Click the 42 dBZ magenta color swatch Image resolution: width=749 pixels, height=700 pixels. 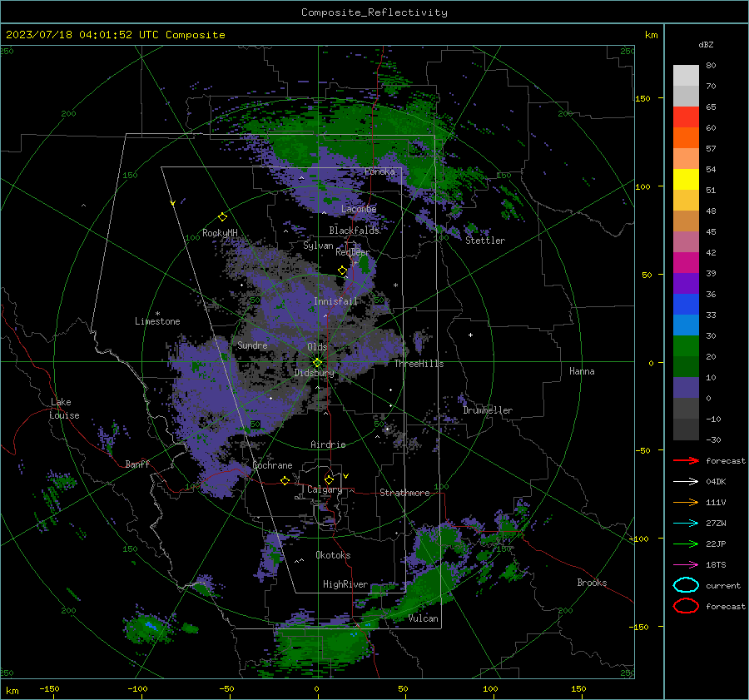(x=686, y=262)
